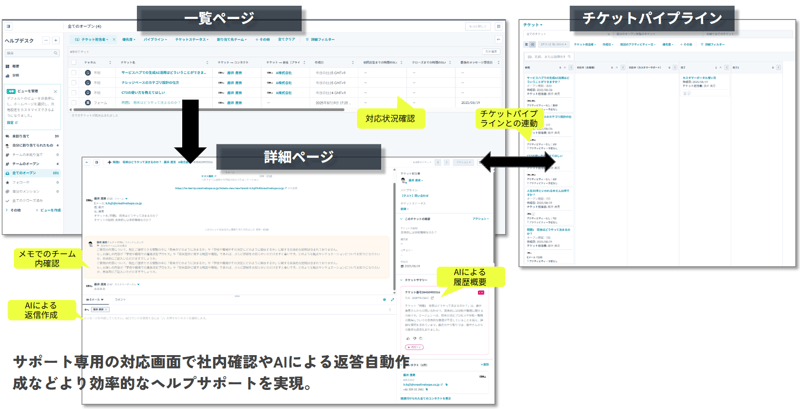Open the ticket owner filter dropdown

94,39
